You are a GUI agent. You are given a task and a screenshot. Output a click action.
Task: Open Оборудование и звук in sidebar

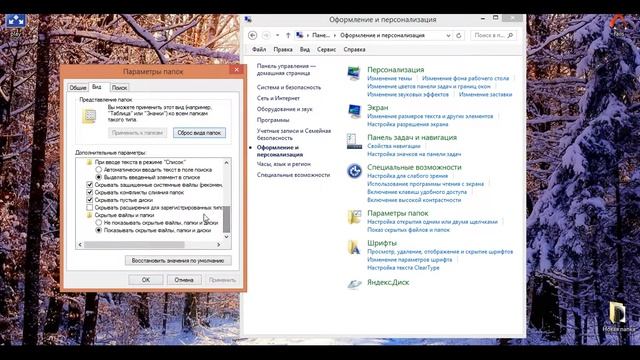click(x=284, y=109)
